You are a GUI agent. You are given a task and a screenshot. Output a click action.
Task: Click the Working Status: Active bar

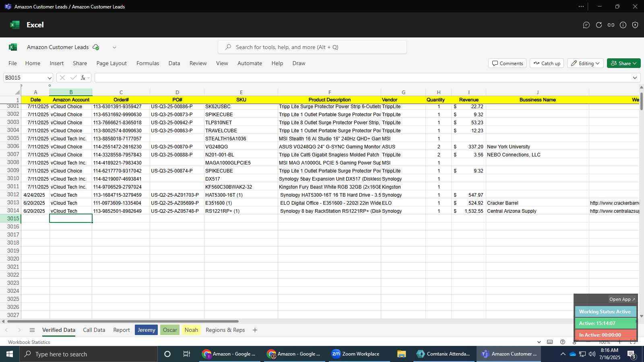click(x=605, y=312)
